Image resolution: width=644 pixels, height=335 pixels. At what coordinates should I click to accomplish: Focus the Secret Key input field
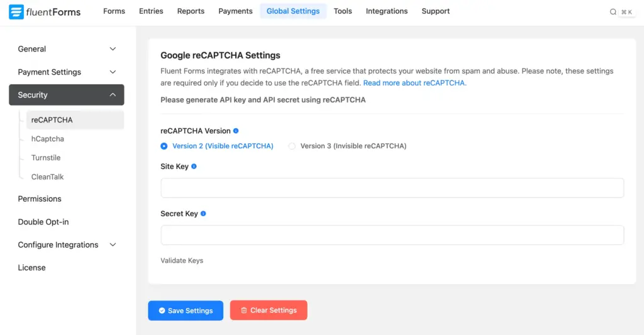click(392, 235)
